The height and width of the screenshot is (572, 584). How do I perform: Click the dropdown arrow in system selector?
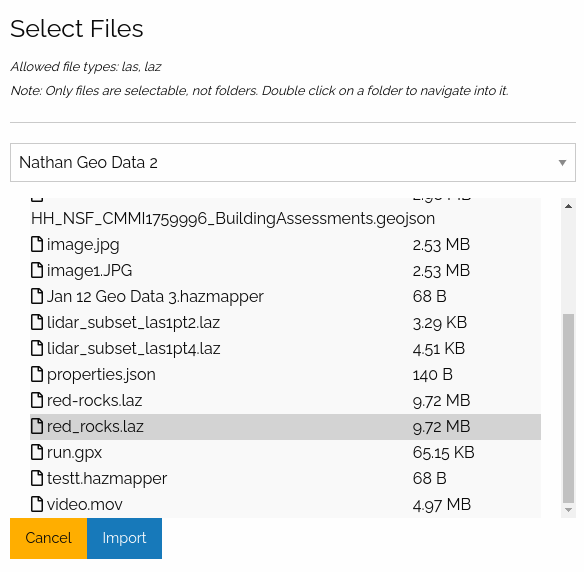[x=562, y=163]
